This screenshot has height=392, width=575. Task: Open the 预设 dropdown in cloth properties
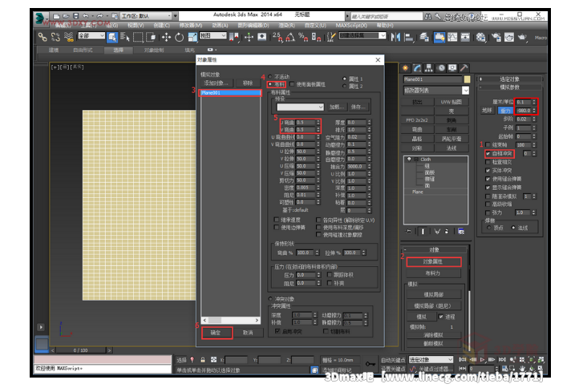pyautogui.click(x=301, y=107)
